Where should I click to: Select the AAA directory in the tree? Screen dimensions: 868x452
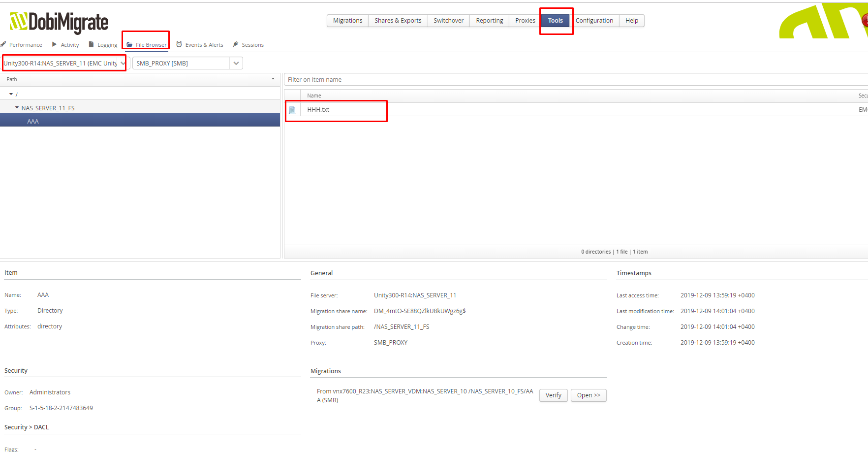tap(33, 121)
